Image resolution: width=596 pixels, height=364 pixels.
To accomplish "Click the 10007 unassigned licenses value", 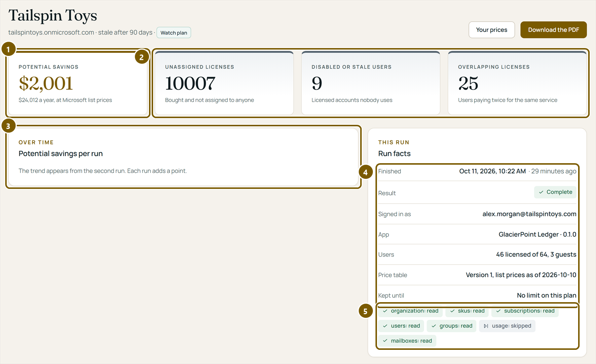I will pos(190,83).
